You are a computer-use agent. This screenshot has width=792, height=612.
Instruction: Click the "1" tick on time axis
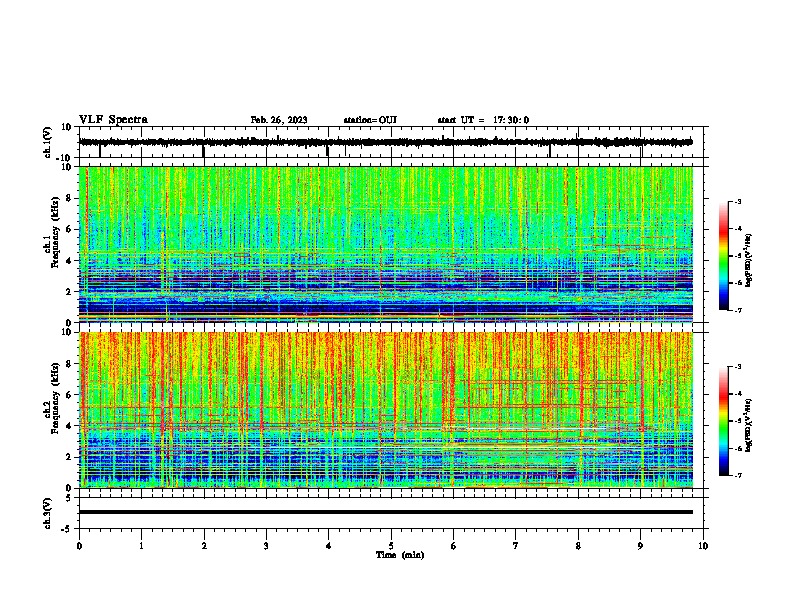[x=141, y=546]
